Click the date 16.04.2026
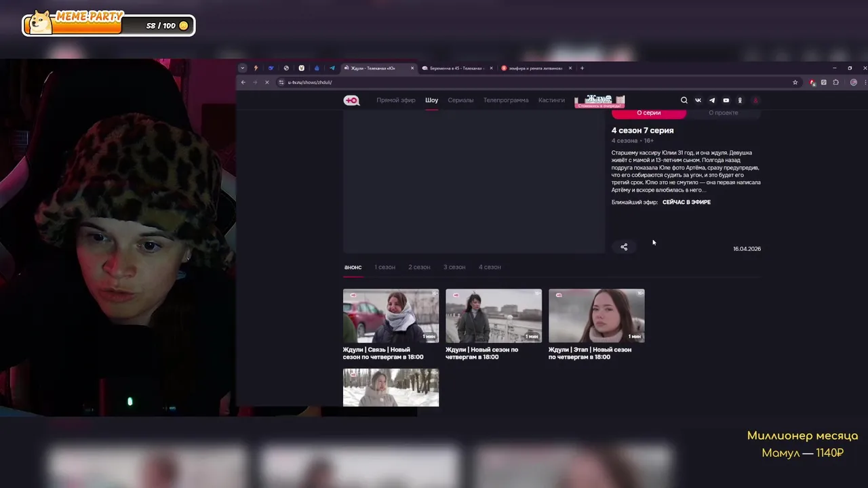 pos(747,249)
